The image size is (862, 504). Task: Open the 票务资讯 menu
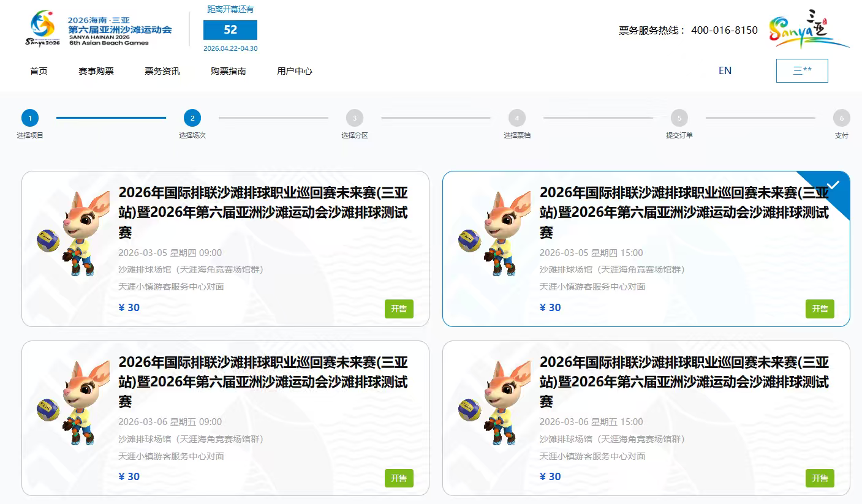click(162, 71)
